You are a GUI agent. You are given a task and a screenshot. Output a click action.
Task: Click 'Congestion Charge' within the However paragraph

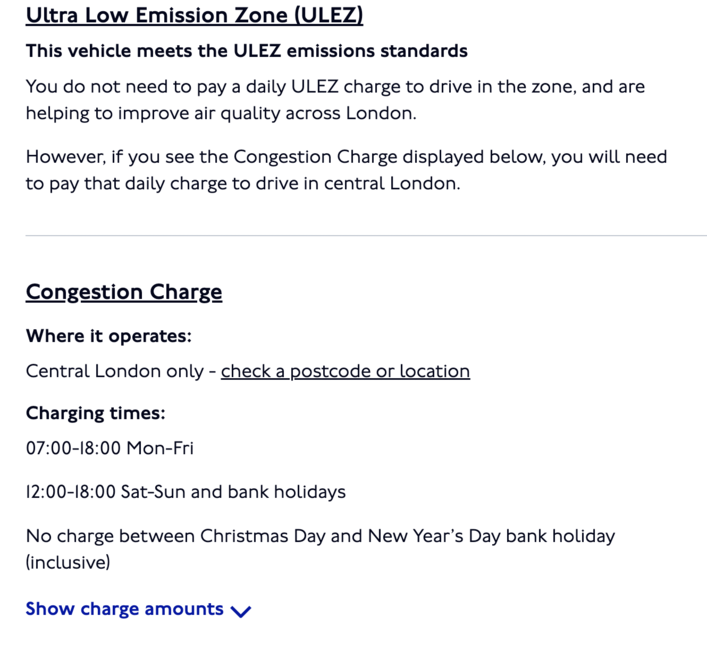316,157
